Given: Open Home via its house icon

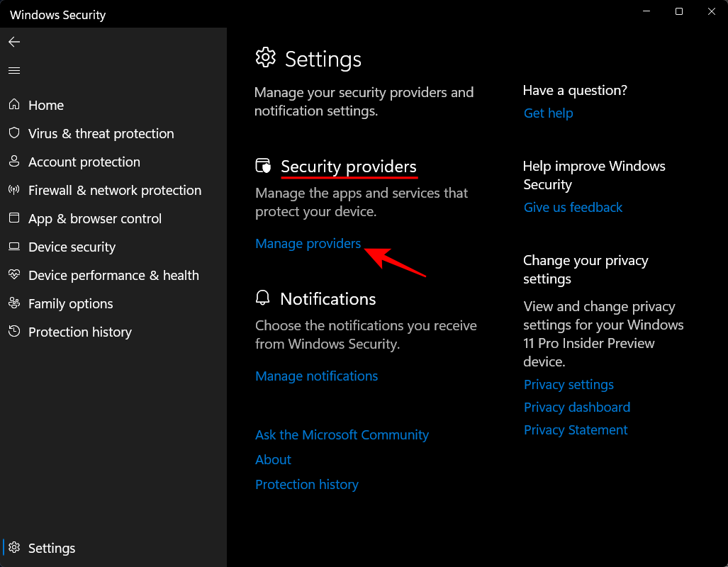Looking at the screenshot, I should pos(14,105).
